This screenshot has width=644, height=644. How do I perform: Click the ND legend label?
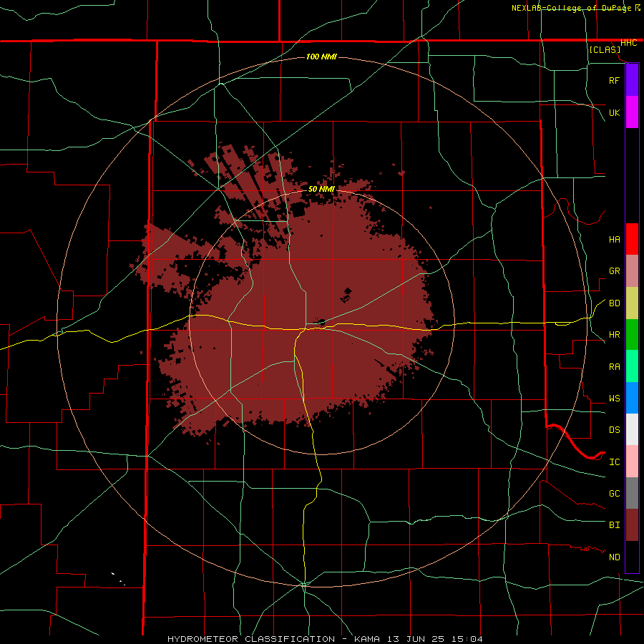click(614, 557)
